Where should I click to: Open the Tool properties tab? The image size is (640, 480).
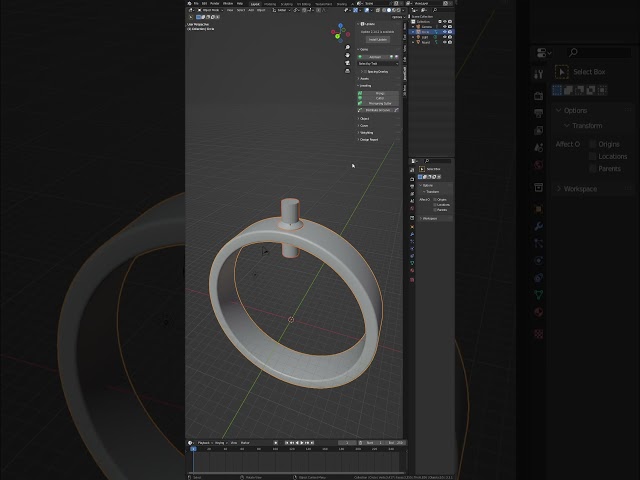click(412, 170)
